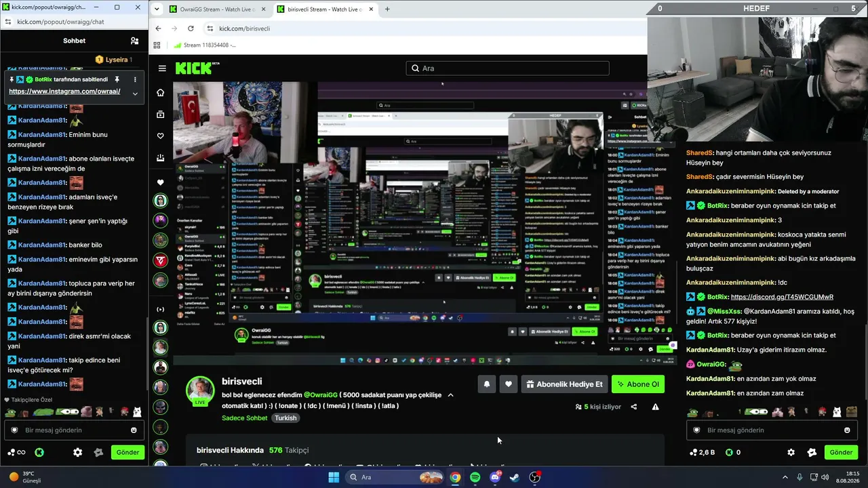The image size is (868, 488).
Task: Open settings gear in right-side chat
Action: click(791, 452)
